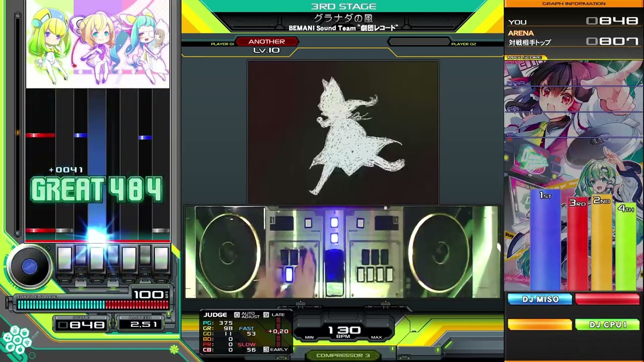Click the green flower emblem

174,349
